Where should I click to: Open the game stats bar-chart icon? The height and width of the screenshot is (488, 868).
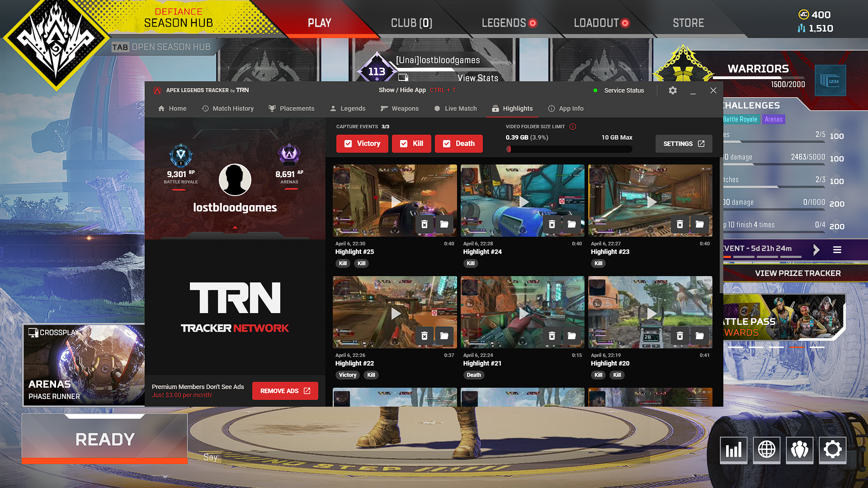click(733, 450)
